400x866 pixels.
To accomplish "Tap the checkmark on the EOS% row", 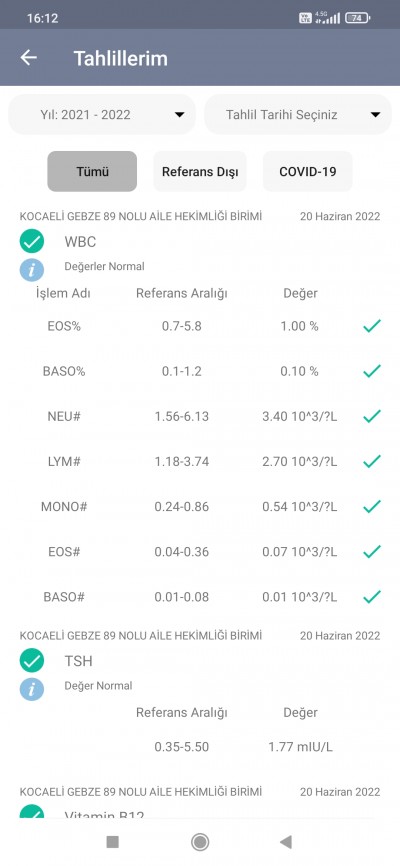I will [372, 326].
